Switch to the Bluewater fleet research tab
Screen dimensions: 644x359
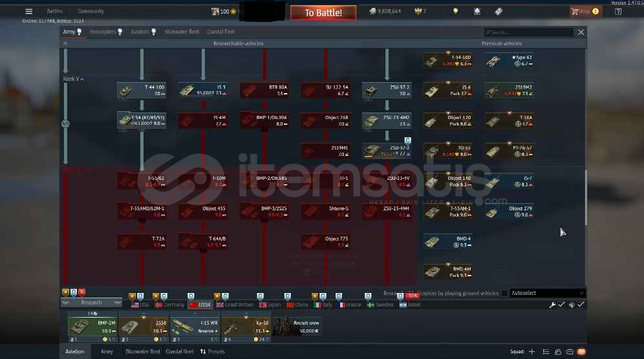pos(182,32)
